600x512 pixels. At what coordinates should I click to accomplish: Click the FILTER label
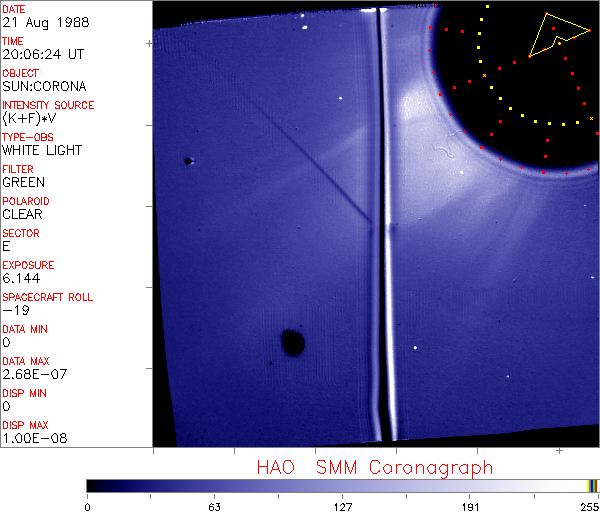pyautogui.click(x=18, y=169)
